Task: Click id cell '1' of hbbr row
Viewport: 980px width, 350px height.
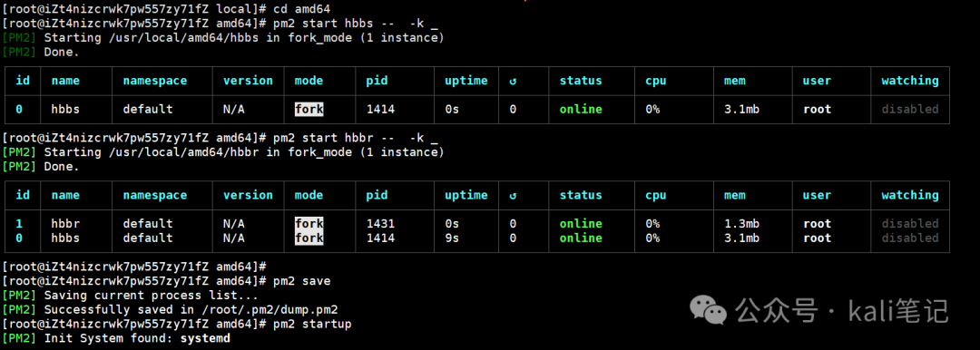Action: point(19,224)
